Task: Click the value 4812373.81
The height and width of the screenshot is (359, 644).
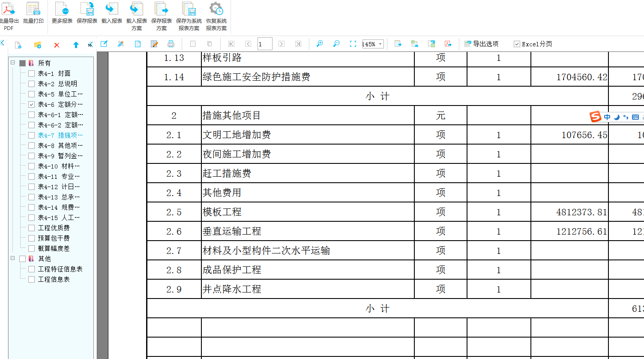Action: (582, 212)
